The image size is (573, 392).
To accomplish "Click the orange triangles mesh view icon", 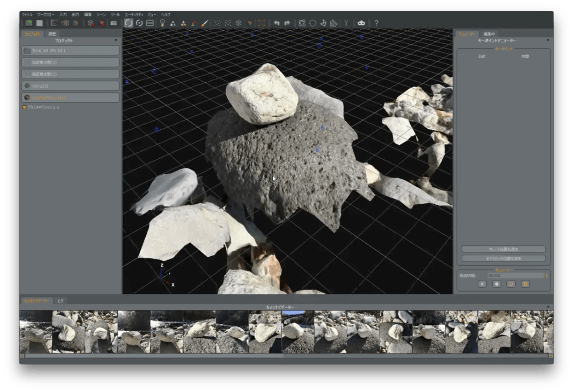I will (x=183, y=23).
